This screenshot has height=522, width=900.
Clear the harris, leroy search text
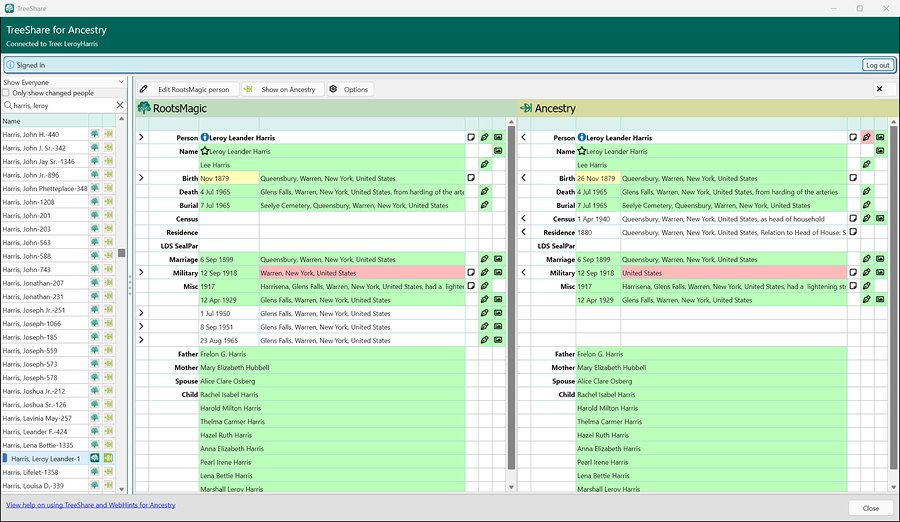pos(120,105)
